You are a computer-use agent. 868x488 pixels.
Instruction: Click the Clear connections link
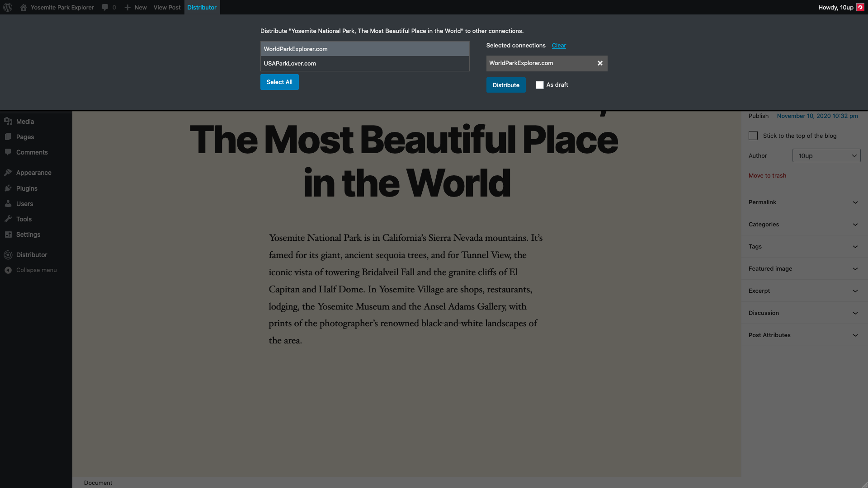[559, 45]
